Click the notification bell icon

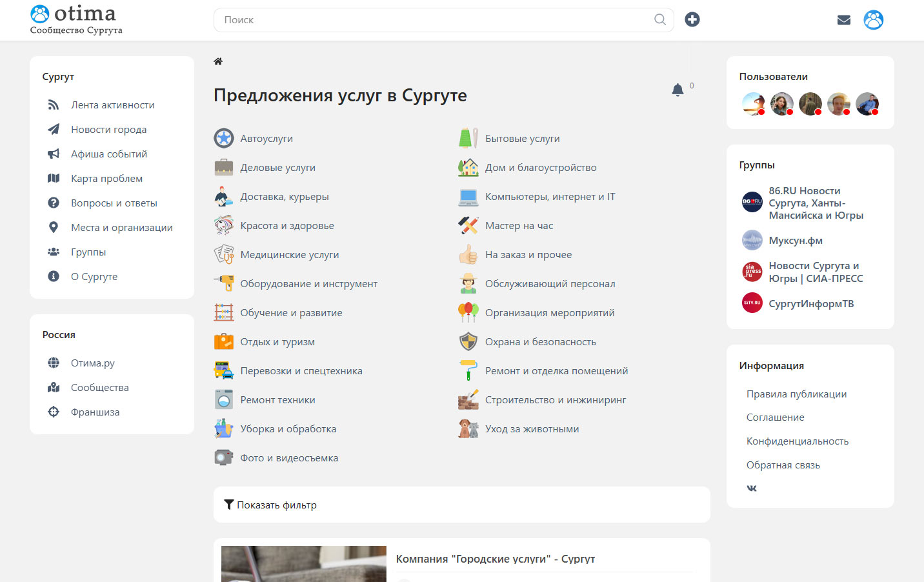[x=678, y=90]
